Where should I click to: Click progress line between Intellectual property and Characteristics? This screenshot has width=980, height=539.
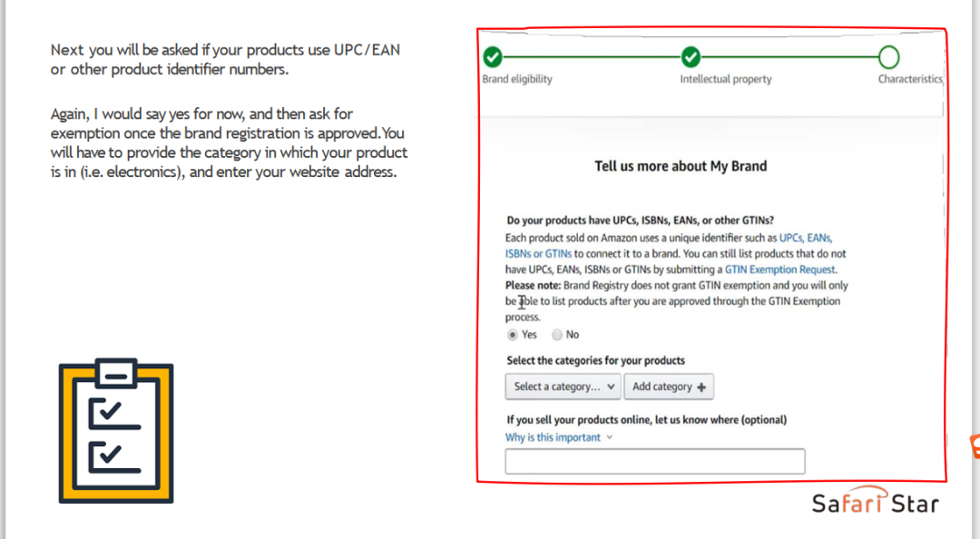(789, 58)
